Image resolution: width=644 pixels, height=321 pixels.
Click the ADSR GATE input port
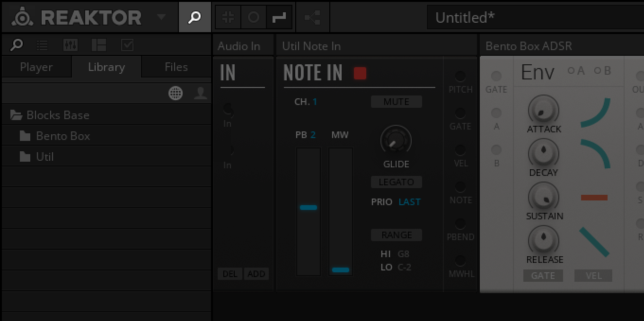coord(496,76)
